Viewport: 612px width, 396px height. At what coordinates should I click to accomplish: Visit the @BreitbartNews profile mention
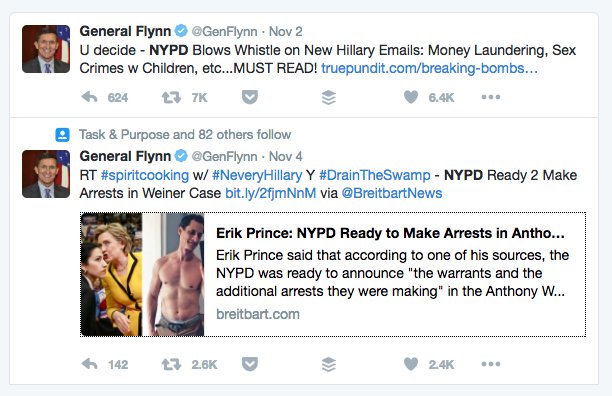pos(392,193)
